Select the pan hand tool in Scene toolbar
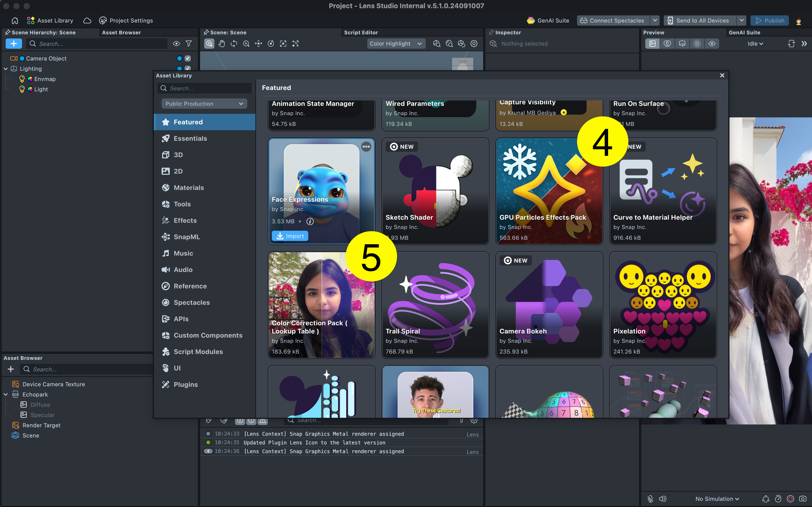Viewport: 812px width, 507px height. [221, 44]
